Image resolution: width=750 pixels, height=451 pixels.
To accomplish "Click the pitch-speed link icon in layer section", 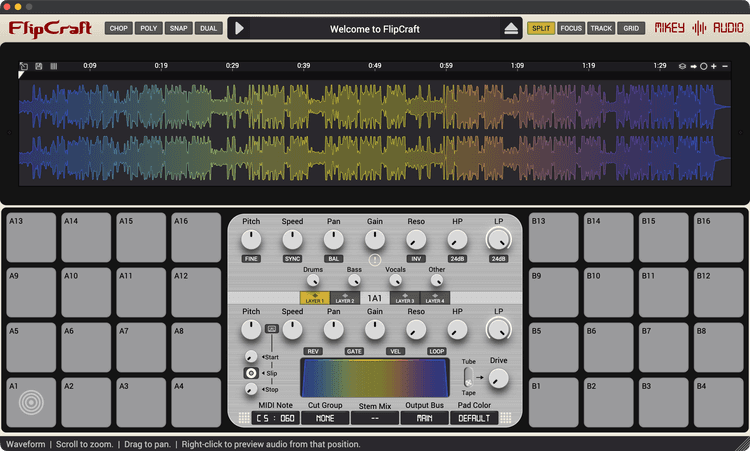I will pos(272,329).
